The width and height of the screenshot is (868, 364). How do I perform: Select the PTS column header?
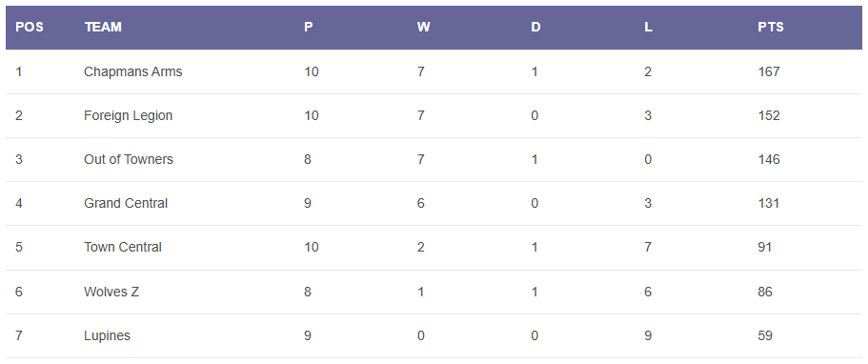(x=771, y=27)
